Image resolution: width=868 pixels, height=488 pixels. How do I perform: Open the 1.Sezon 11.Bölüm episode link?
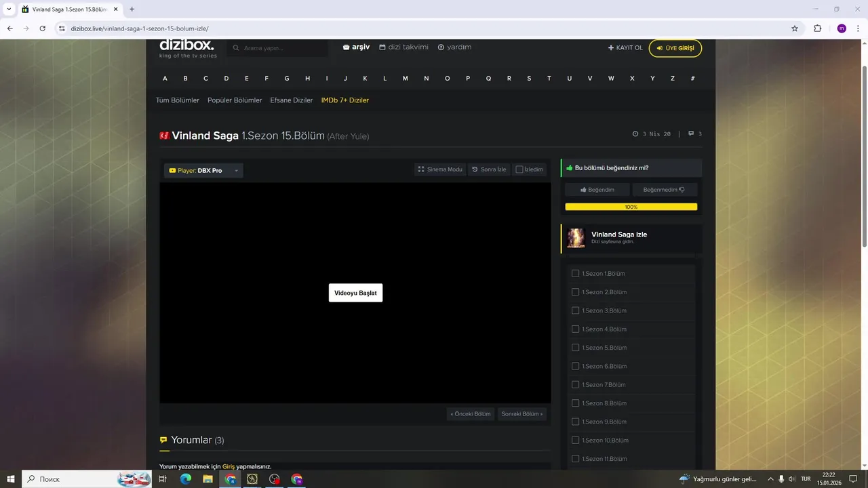(x=604, y=459)
